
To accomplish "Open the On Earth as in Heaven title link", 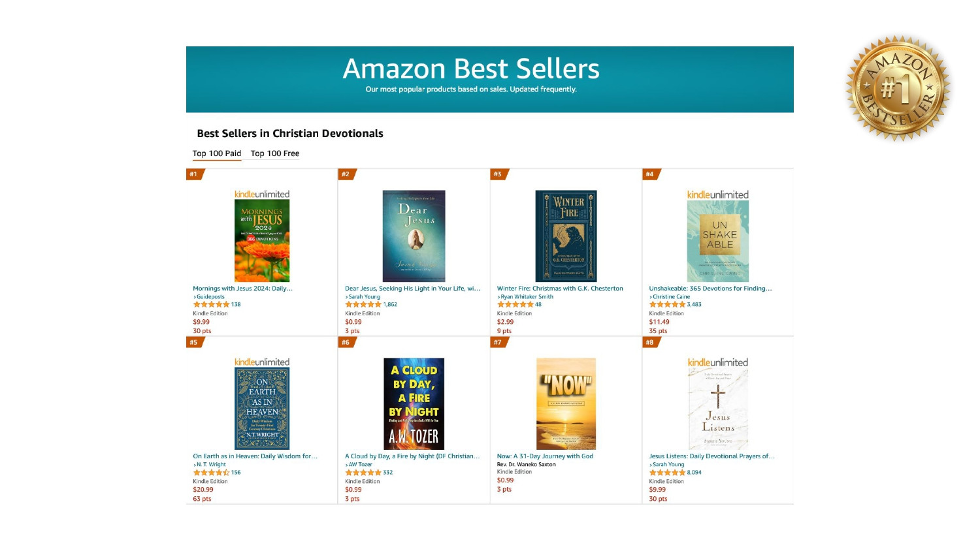I will point(255,456).
